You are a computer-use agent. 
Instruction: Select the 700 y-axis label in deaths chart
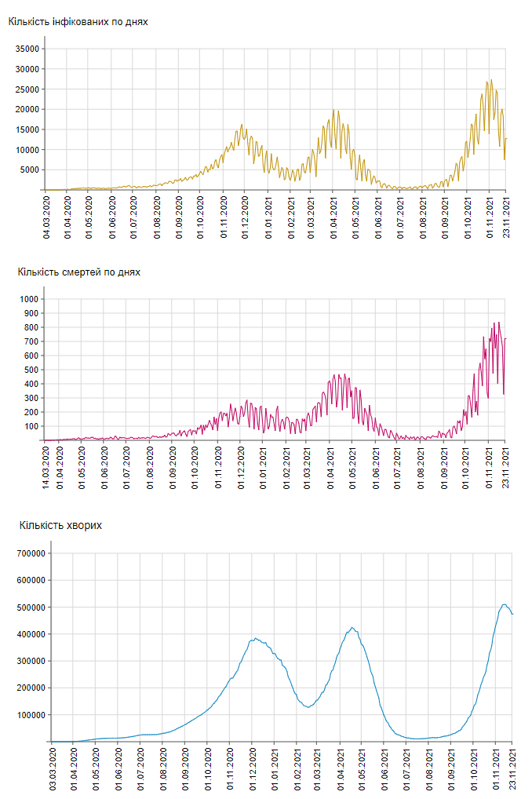click(31, 341)
